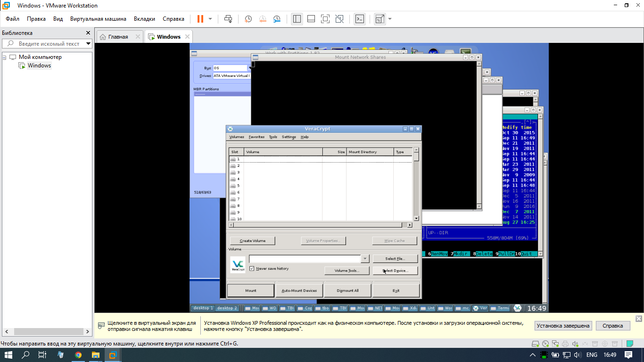Switch to the Главная tab
The width and height of the screenshot is (644, 362).
tap(118, 37)
